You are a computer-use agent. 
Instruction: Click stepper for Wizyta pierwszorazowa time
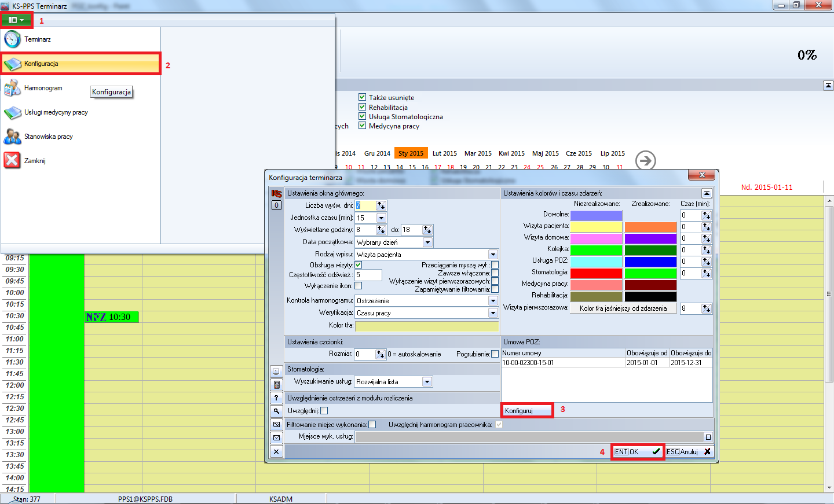point(707,309)
